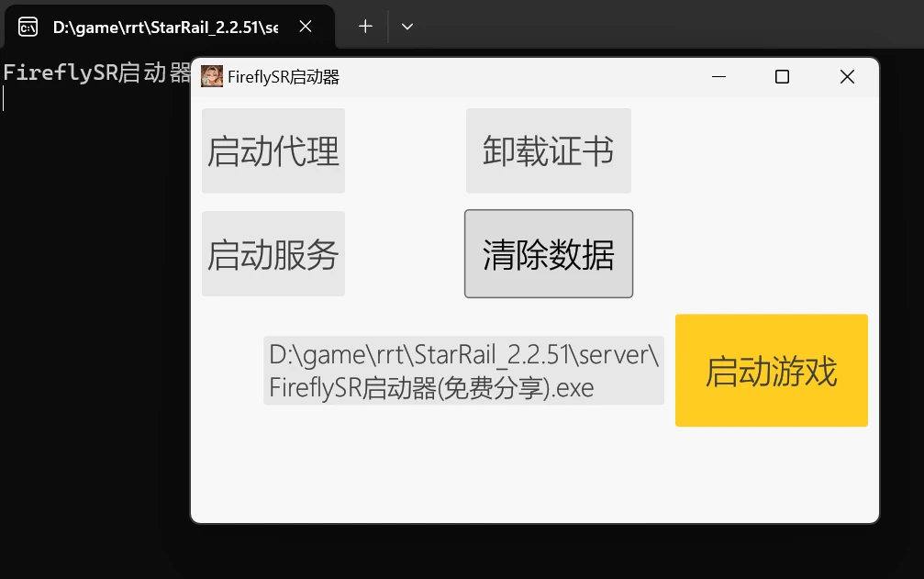Image resolution: width=924 pixels, height=579 pixels.
Task: Maximize the FireflySR launcher window
Action: [782, 76]
